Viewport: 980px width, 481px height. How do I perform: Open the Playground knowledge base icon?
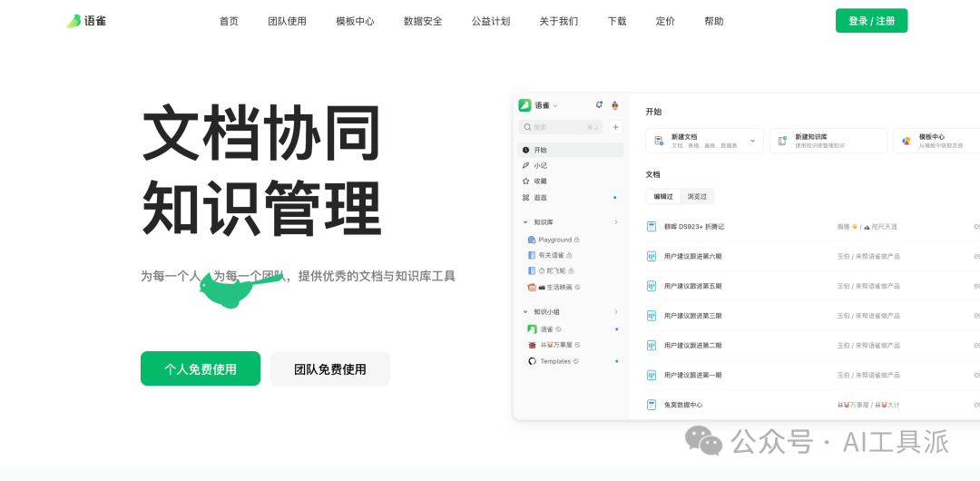(532, 240)
